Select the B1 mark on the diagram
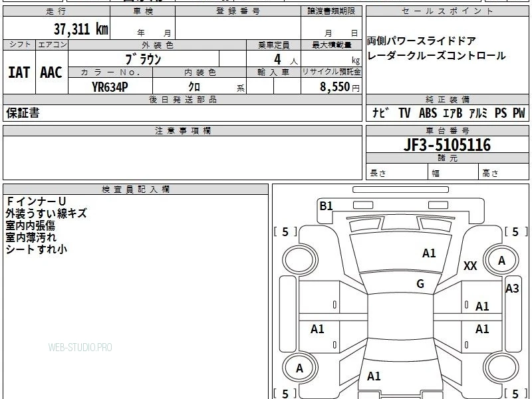The width and height of the screenshot is (532, 399). [326, 205]
